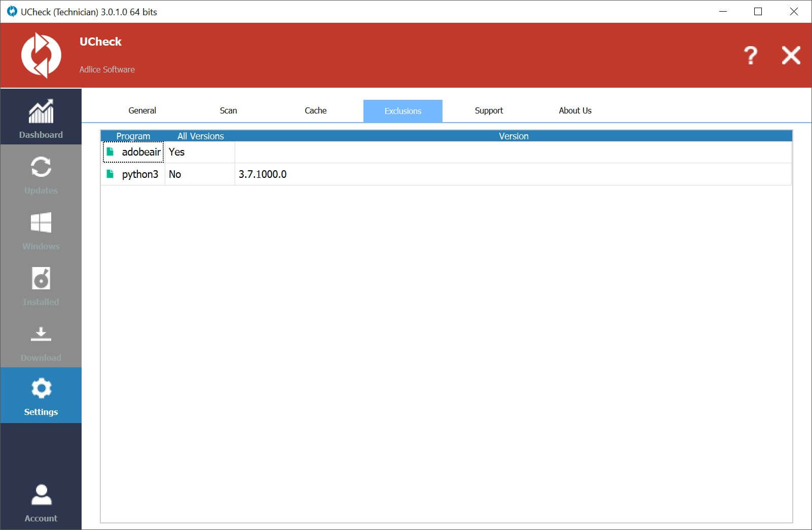The image size is (812, 530).
Task: Click the Version column header
Action: point(513,136)
